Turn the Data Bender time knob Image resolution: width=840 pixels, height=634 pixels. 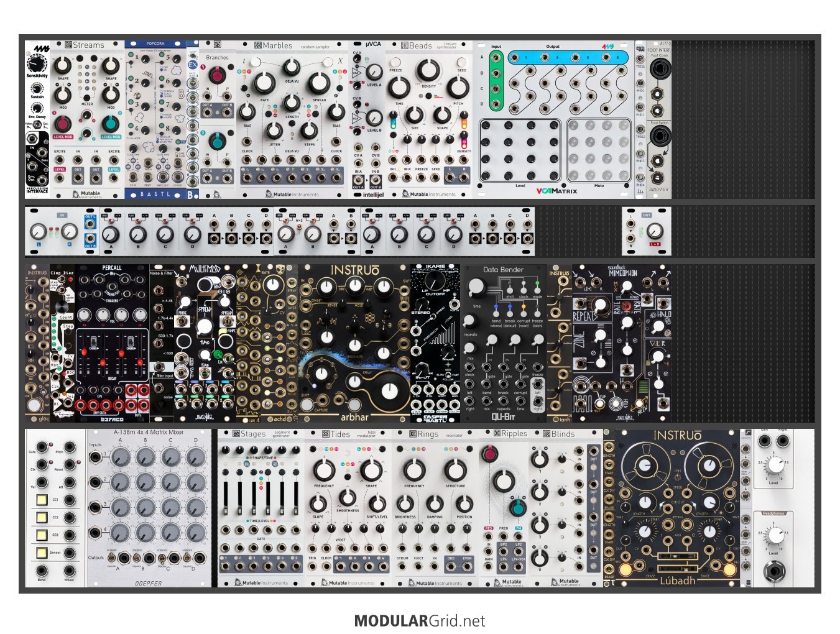(x=475, y=287)
